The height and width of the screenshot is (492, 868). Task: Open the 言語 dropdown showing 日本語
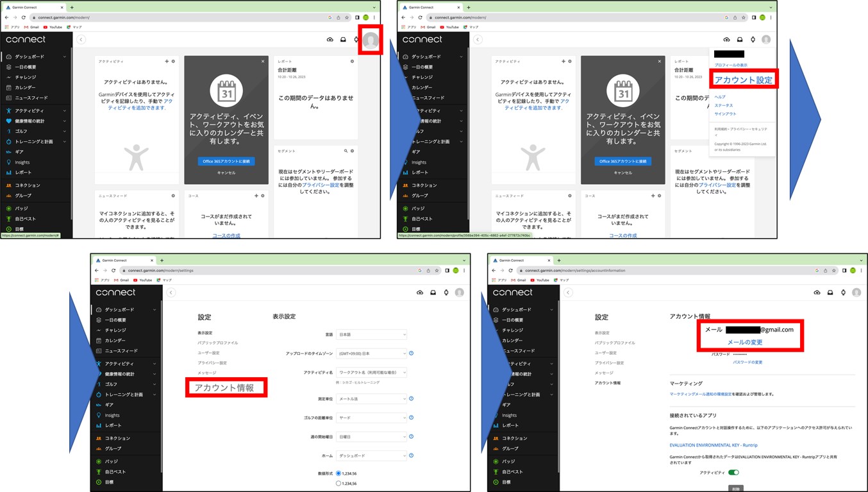pyautogui.click(x=371, y=335)
